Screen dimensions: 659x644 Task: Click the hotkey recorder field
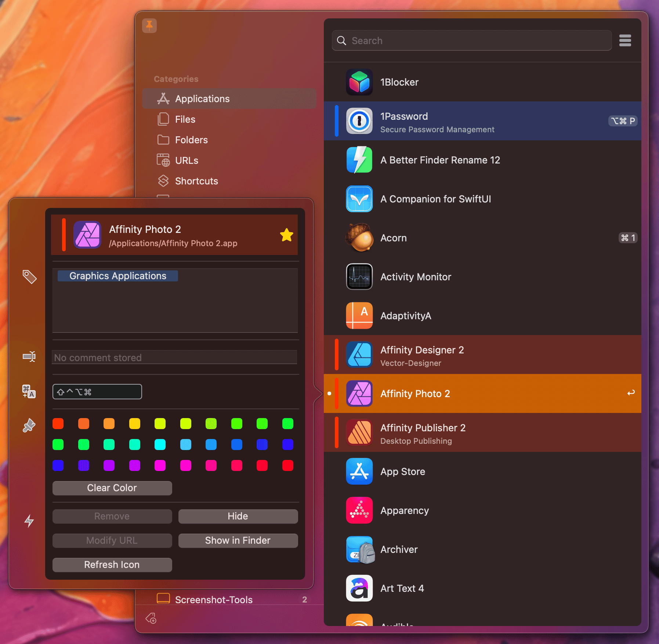coord(97,392)
